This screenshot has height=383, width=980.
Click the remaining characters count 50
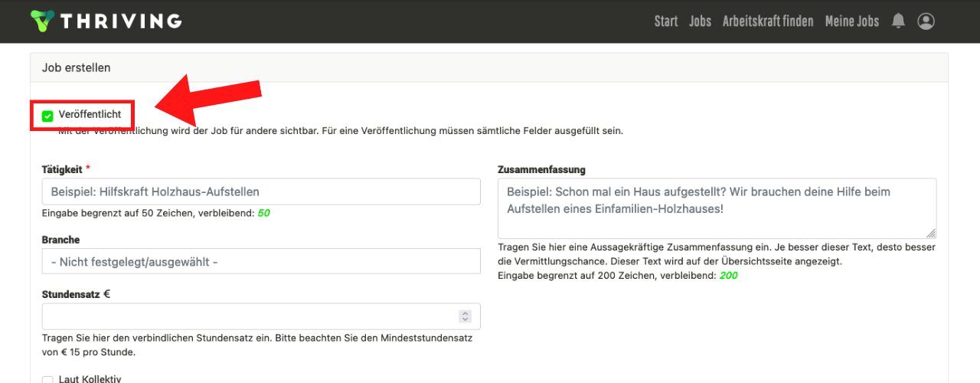(x=263, y=213)
